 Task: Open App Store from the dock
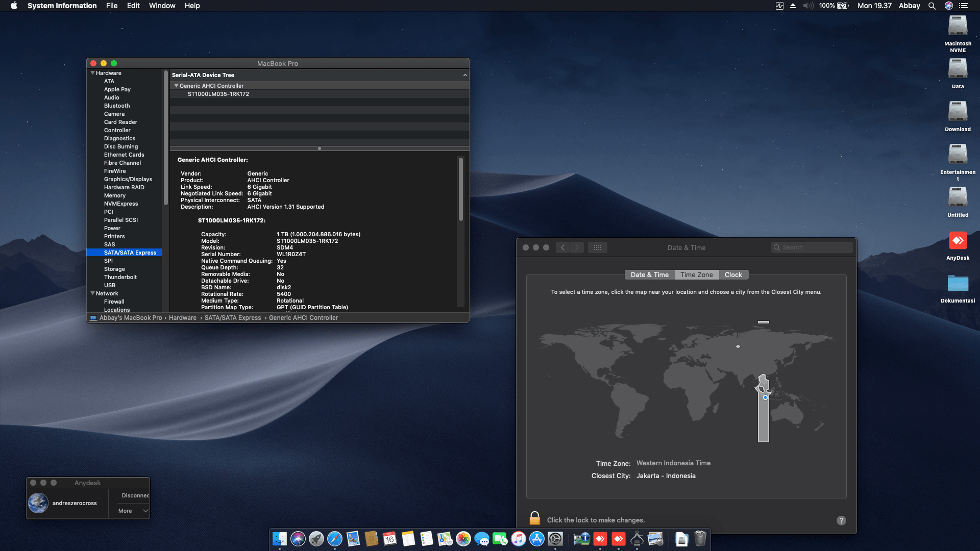(537, 539)
